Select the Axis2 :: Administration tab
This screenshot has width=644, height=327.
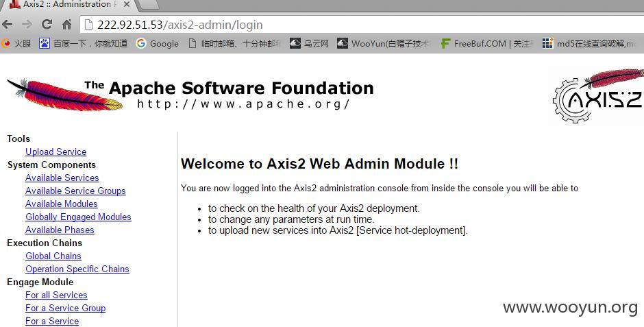tap(70, 5)
